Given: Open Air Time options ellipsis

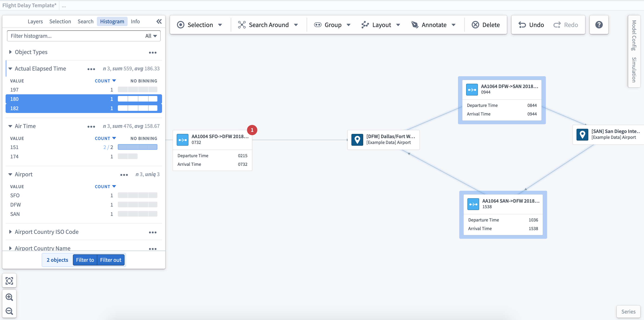Looking at the screenshot, I should (91, 126).
